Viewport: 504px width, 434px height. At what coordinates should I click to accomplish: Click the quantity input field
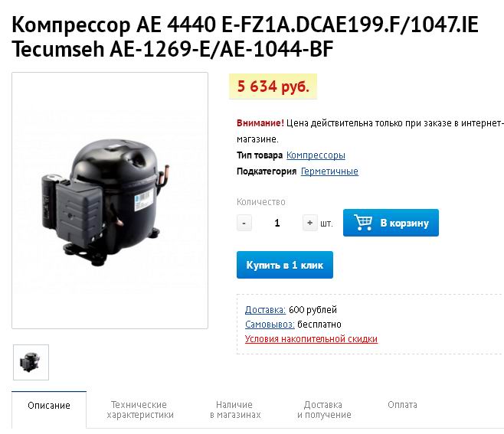277,223
